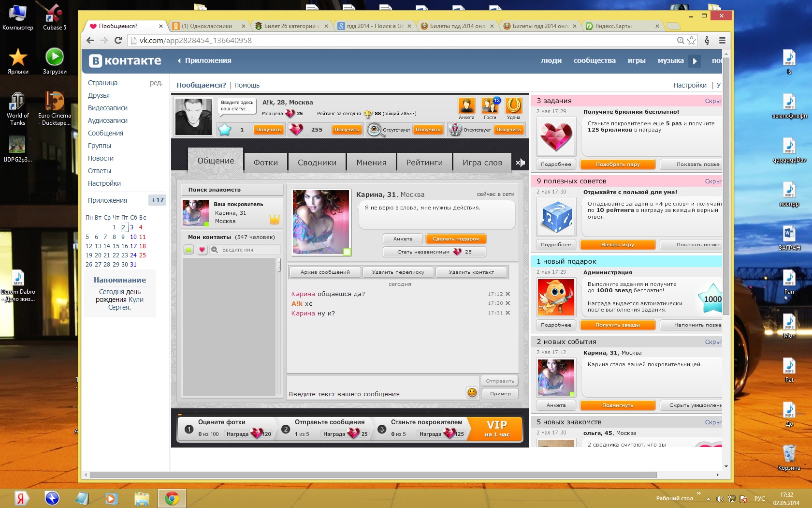Viewport: 812px width, 508px height.
Task: Click Помощь link
Action: tap(247, 85)
